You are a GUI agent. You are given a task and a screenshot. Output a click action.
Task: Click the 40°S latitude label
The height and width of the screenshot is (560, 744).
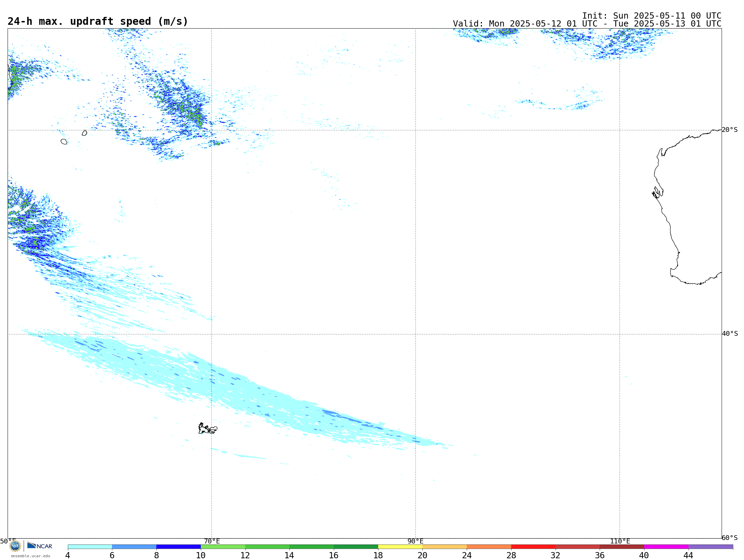[730, 334]
